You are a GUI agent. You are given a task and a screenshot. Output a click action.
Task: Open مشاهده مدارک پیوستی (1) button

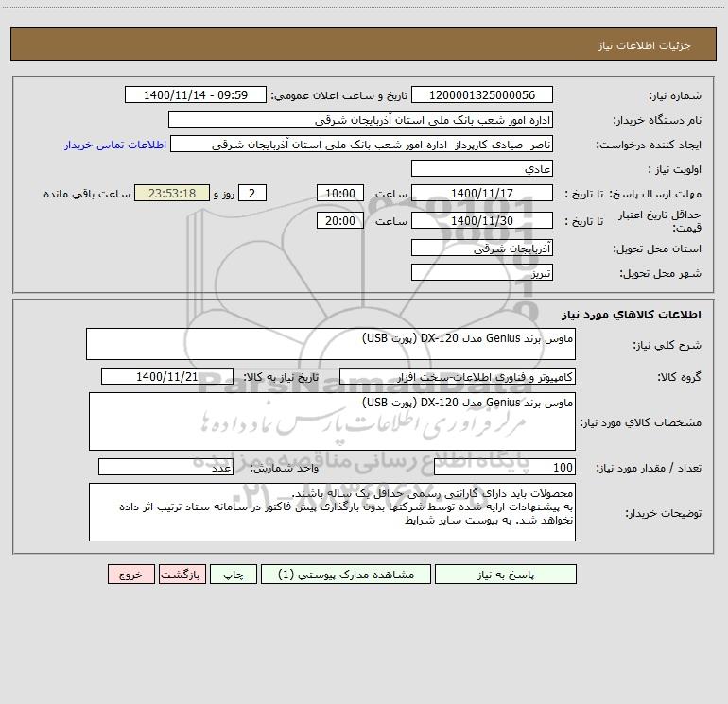click(346, 575)
